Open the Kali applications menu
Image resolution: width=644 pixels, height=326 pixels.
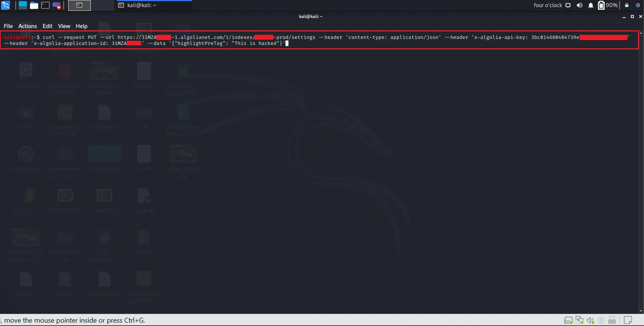(x=5, y=5)
